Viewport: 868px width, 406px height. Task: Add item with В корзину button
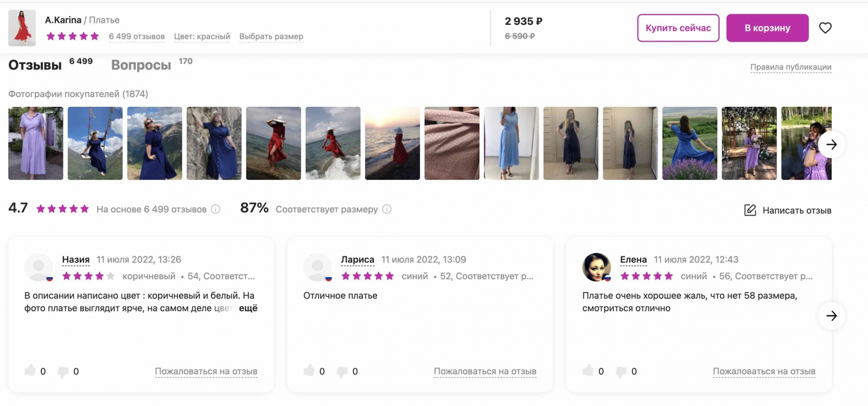(768, 28)
